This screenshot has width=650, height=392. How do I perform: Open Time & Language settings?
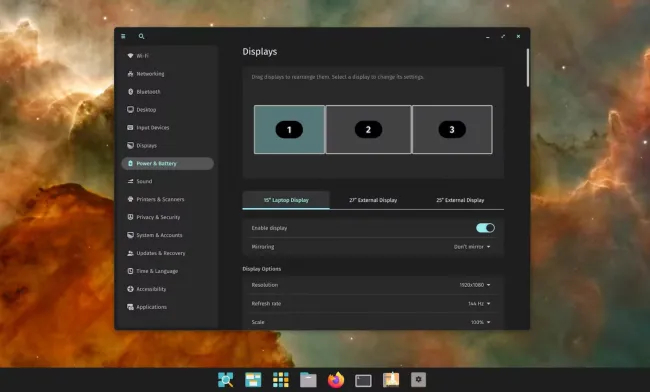pos(167,271)
